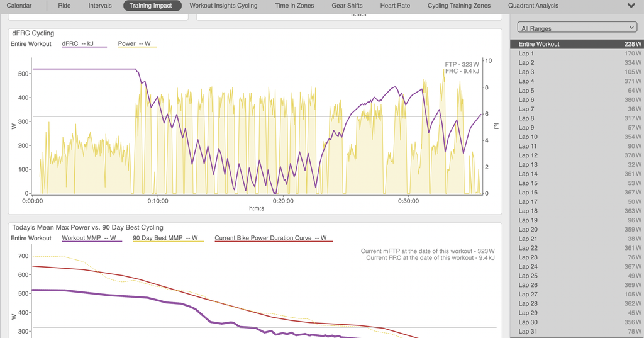Select Lap 7 at 36 W
Screen dimensions: 644x338
click(x=577, y=109)
